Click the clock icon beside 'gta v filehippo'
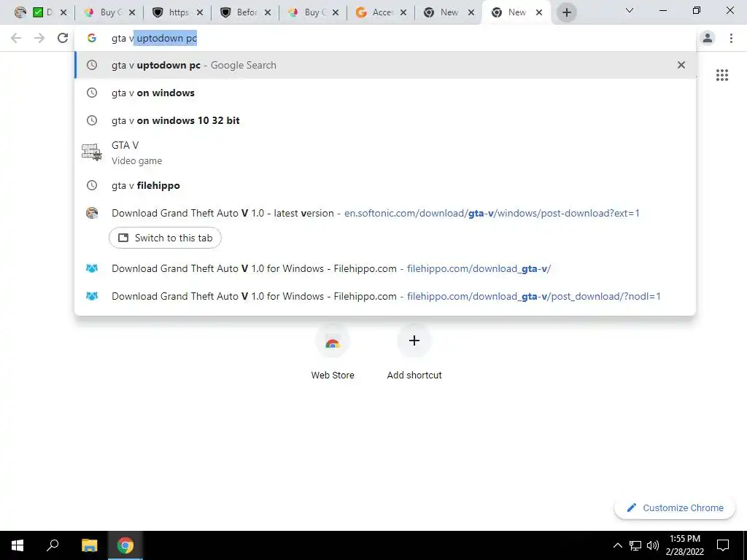The height and width of the screenshot is (560, 747). tap(91, 186)
